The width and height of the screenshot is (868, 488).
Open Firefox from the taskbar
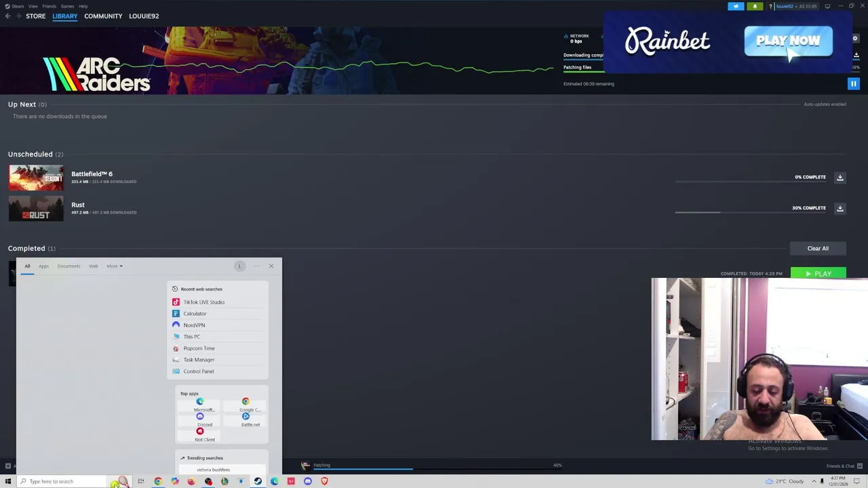pyautogui.click(x=191, y=481)
